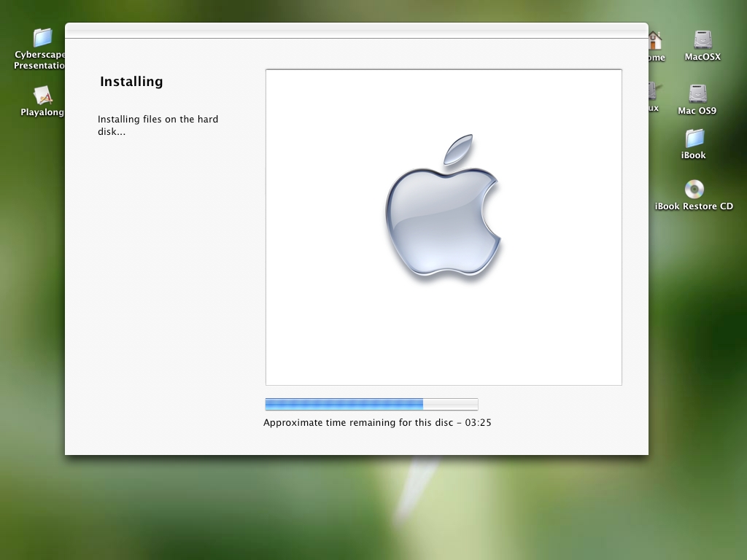Image resolution: width=747 pixels, height=560 pixels.
Task: Click the installer window title bar
Action: pos(356,30)
